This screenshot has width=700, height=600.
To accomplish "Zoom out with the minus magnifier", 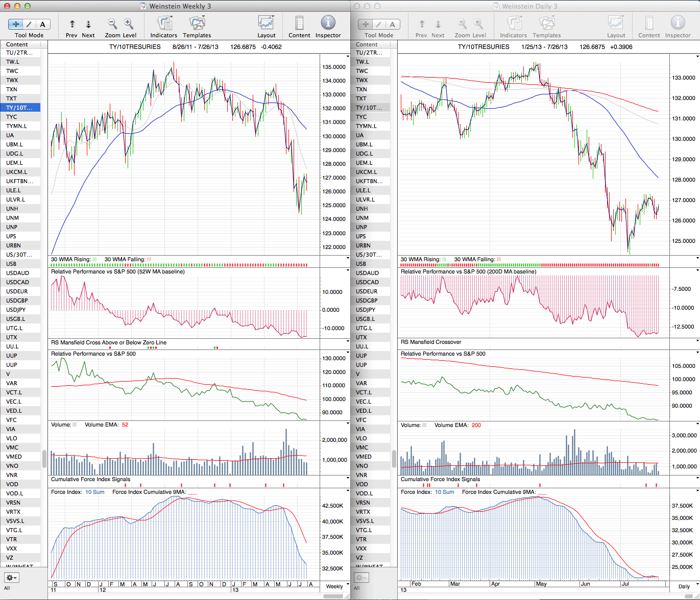I will (x=112, y=24).
